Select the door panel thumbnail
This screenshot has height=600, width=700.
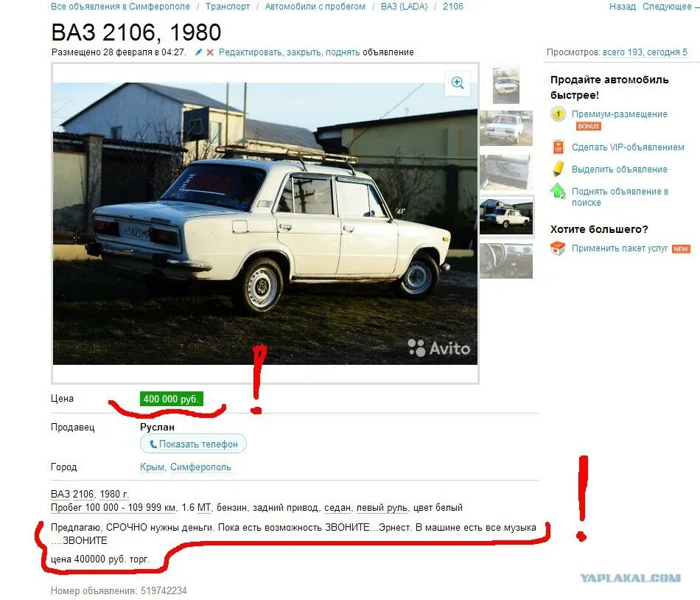(506, 172)
